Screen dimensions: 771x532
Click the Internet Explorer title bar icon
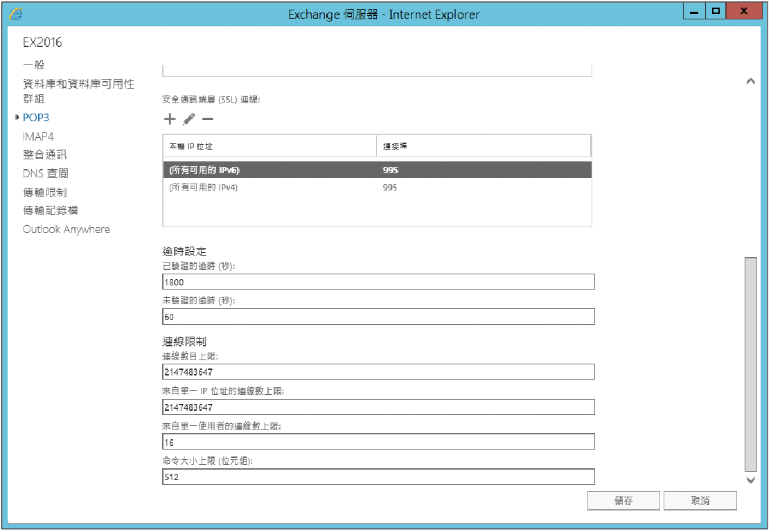click(x=16, y=15)
